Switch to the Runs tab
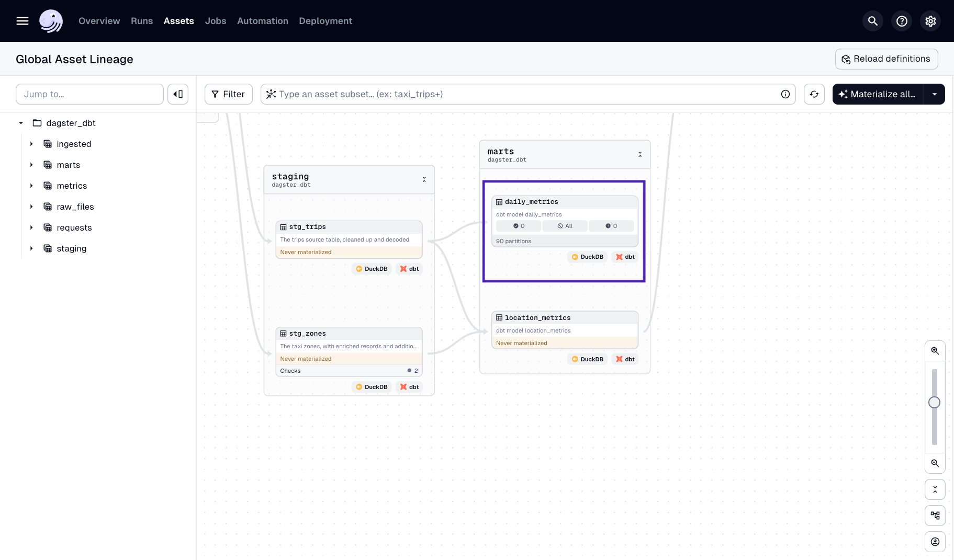The height and width of the screenshot is (560, 954). pos(141,21)
